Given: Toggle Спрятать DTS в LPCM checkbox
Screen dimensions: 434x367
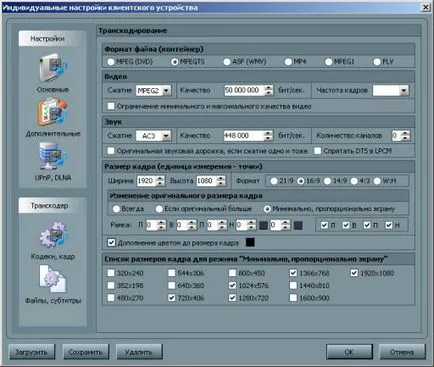Looking at the screenshot, I should 318,151.
